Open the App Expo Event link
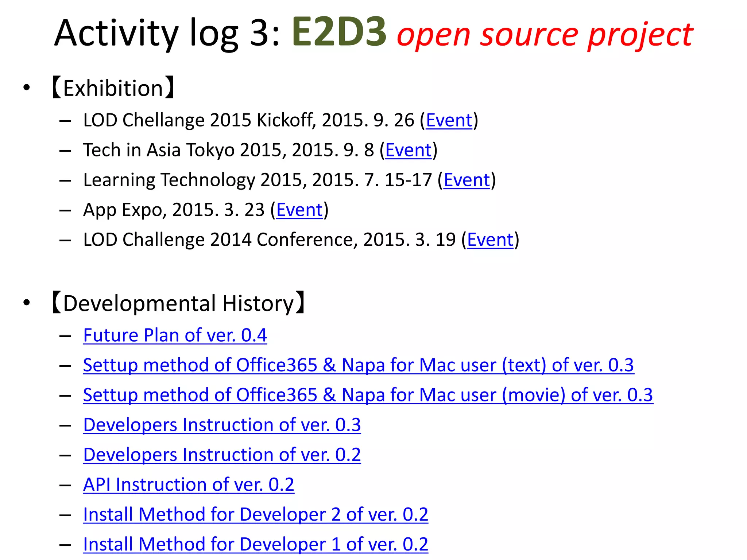 coord(299,210)
